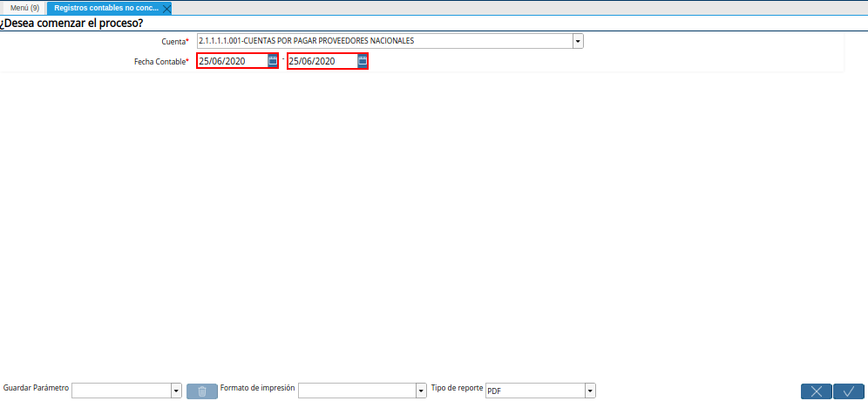The image size is (868, 401).
Task: Click the Formato de impresión label
Action: tap(257, 388)
